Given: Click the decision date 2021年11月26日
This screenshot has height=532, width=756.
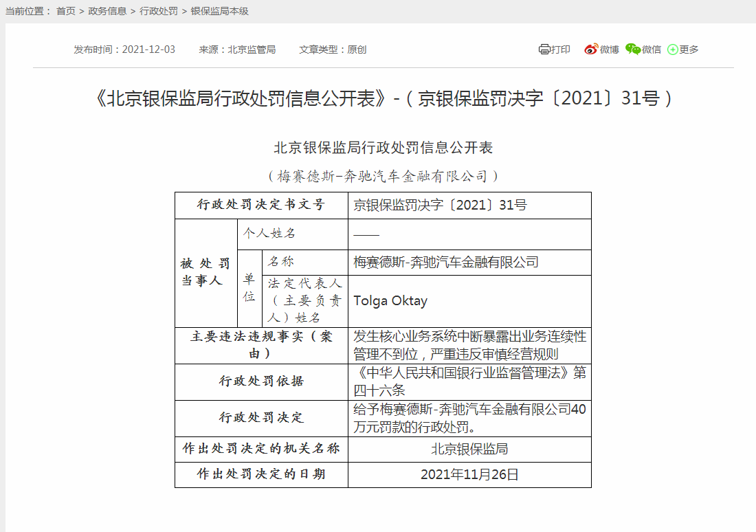Looking at the screenshot, I should coord(469,474).
